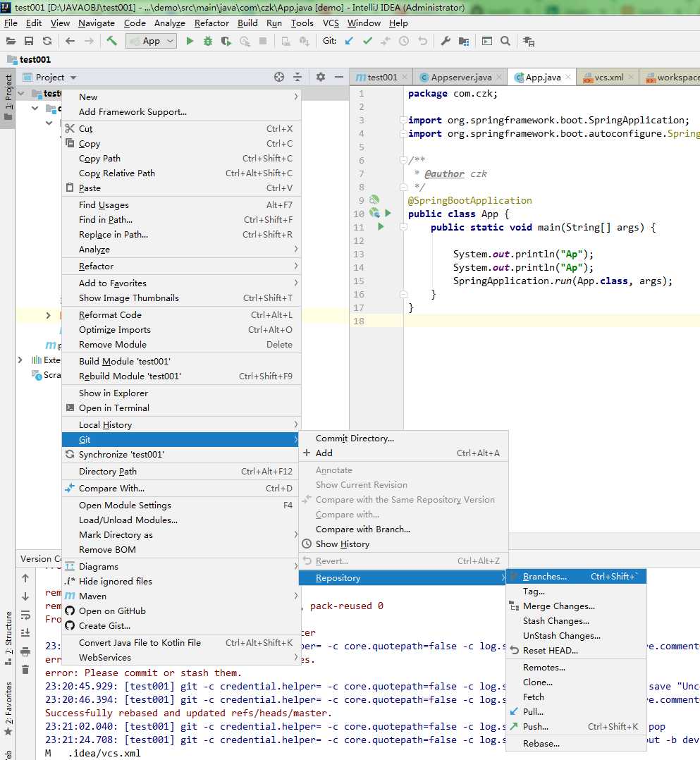Click Show History in Git submenu

click(403, 544)
